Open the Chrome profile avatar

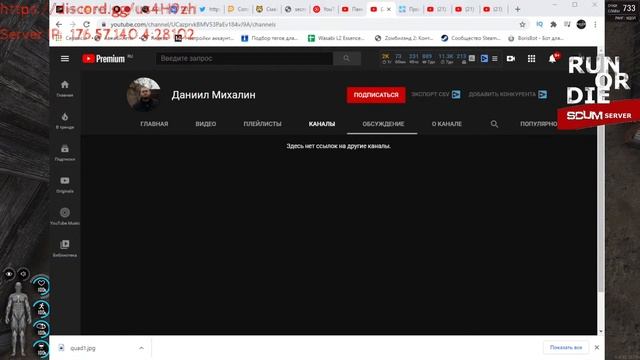coord(581,24)
